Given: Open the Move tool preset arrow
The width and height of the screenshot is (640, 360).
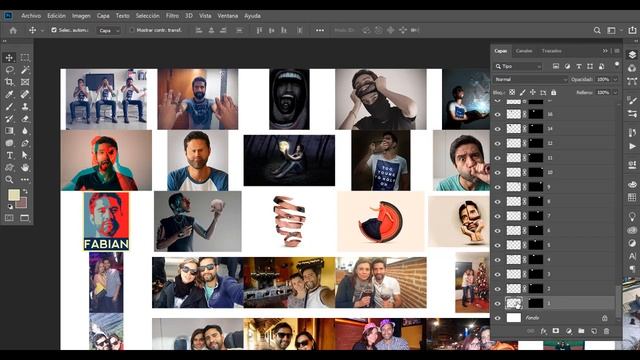Looking at the screenshot, I should [42, 31].
